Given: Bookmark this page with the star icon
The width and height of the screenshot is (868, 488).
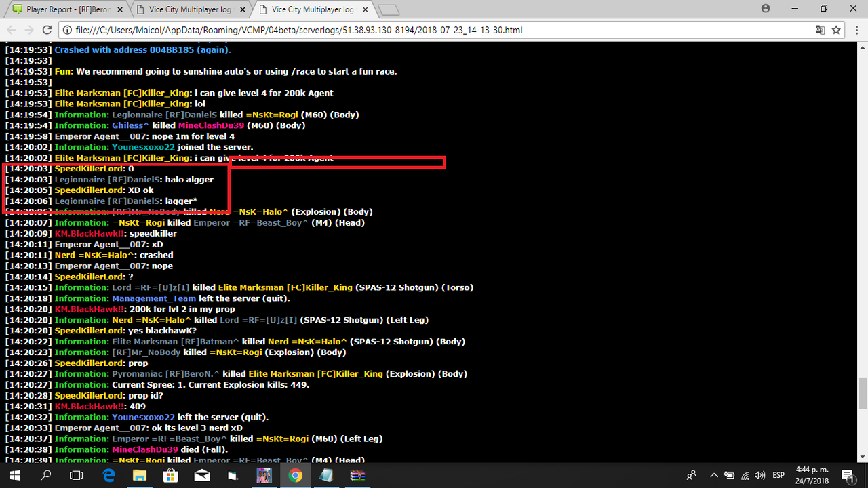Looking at the screenshot, I should point(837,30).
